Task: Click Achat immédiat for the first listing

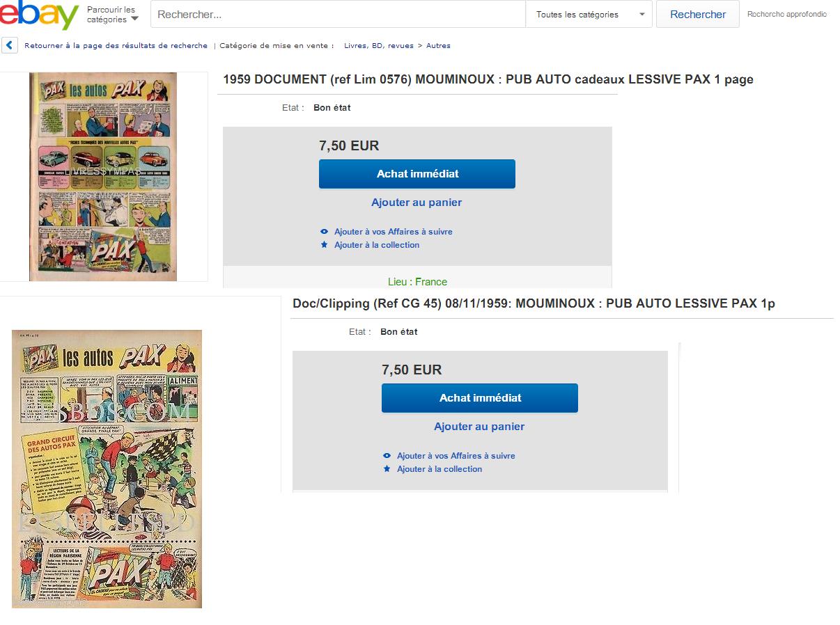Action: (417, 174)
